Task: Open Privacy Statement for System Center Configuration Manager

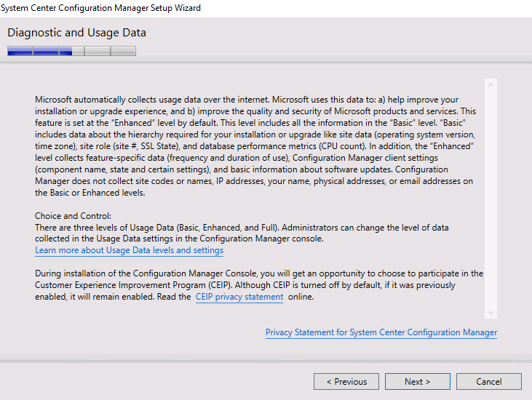Action: (381, 332)
